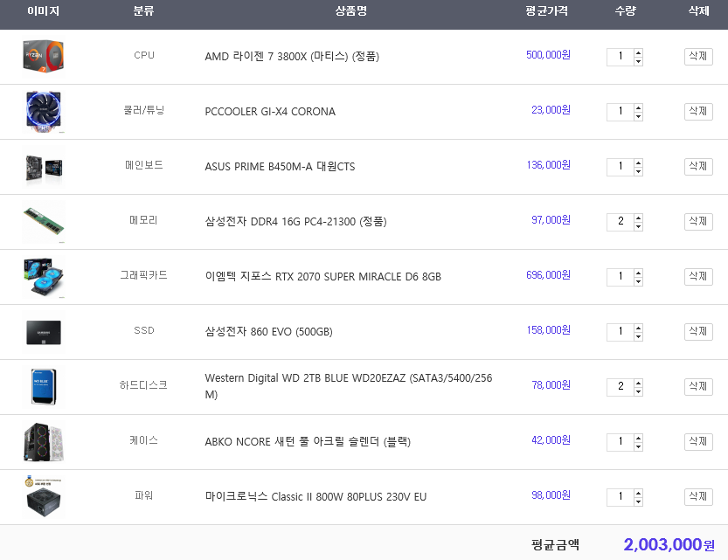Open the WD Blue hard disk image
Viewport: 728px width, 560px height.
43,386
